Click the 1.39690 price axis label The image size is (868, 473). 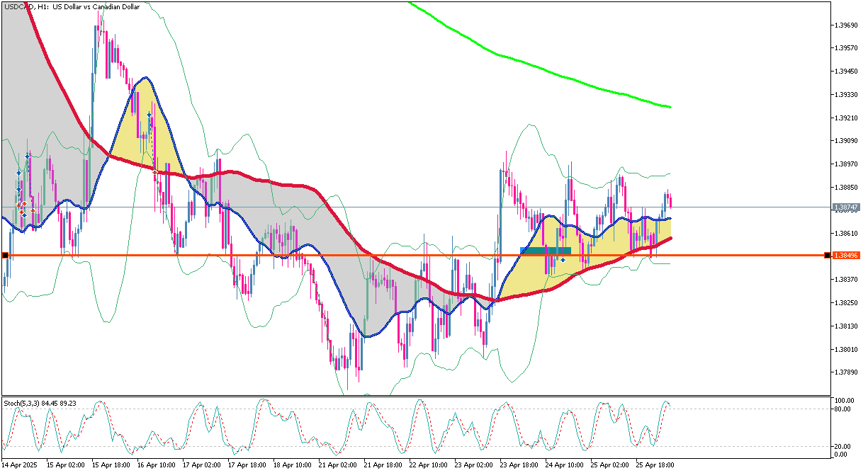847,25
